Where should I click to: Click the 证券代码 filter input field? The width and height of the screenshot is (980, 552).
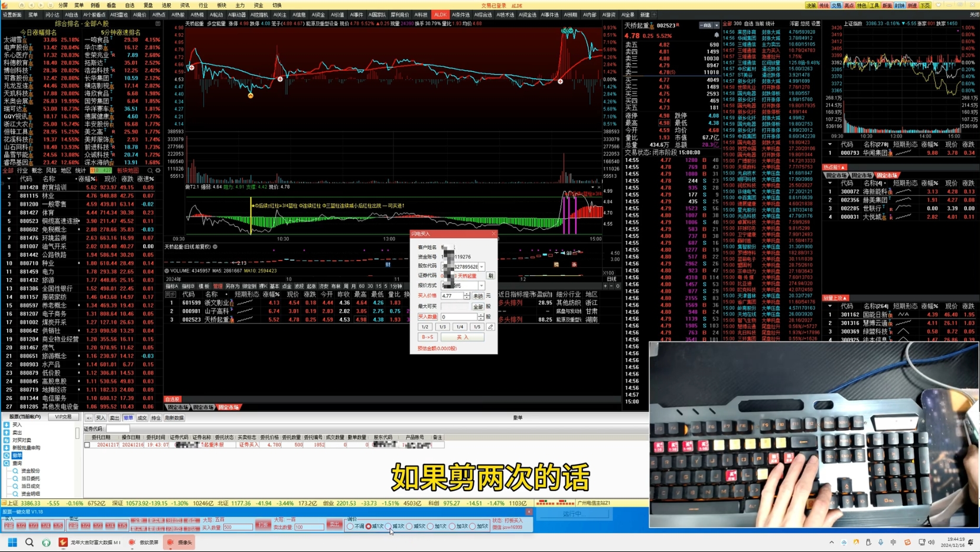pyautogui.click(x=117, y=428)
